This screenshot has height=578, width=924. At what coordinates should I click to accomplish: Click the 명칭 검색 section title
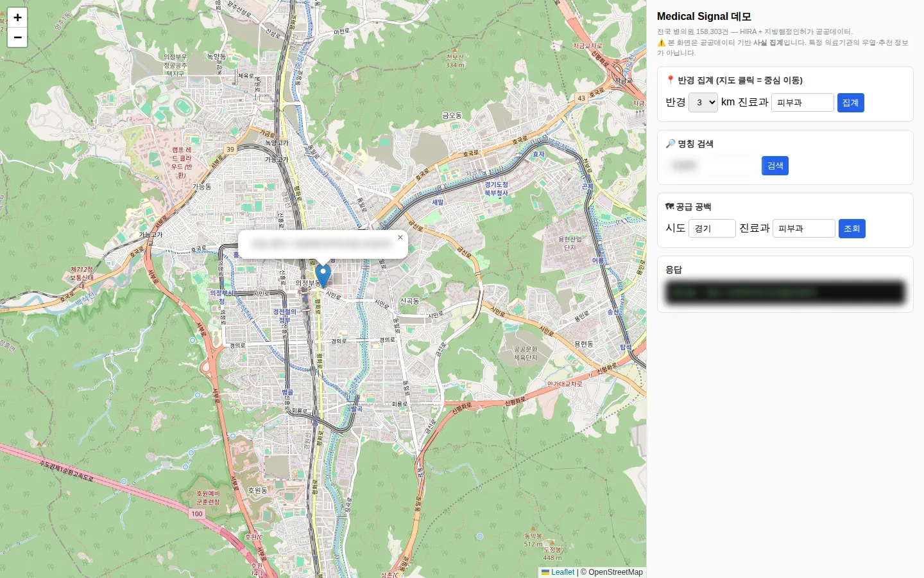point(690,144)
